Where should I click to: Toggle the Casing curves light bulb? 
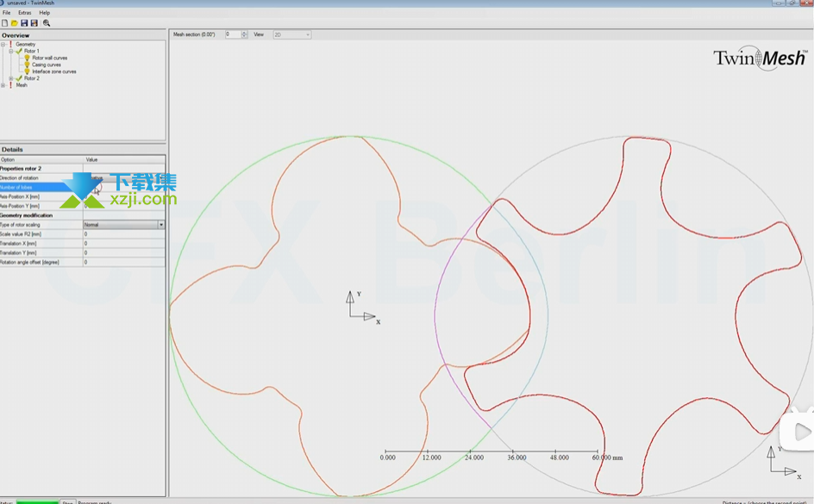point(27,65)
